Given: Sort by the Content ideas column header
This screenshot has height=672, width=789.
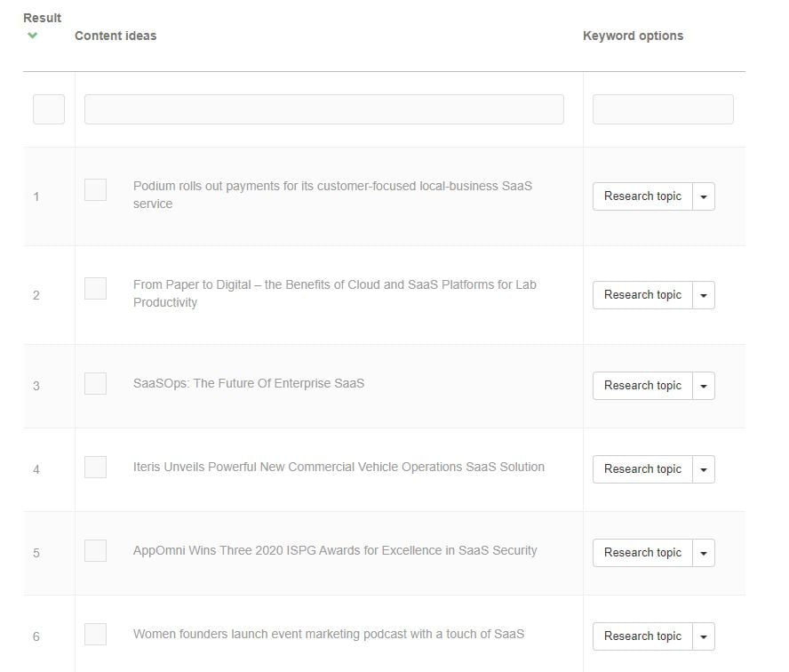Looking at the screenshot, I should coord(116,36).
